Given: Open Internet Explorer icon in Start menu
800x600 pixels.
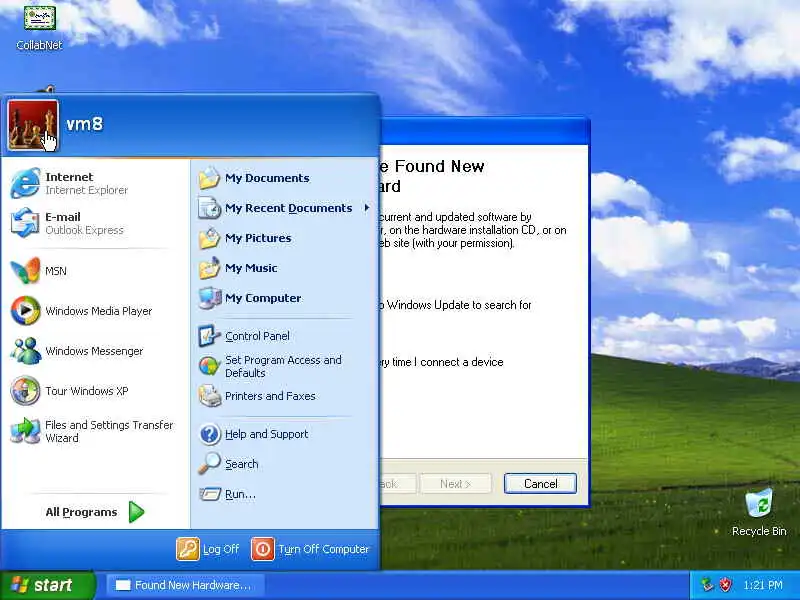Looking at the screenshot, I should 25,183.
